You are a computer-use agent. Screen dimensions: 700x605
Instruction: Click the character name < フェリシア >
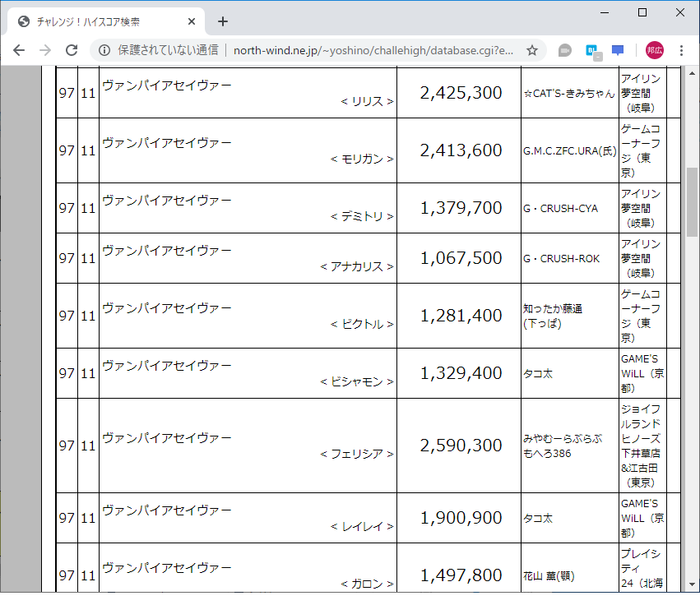[357, 454]
